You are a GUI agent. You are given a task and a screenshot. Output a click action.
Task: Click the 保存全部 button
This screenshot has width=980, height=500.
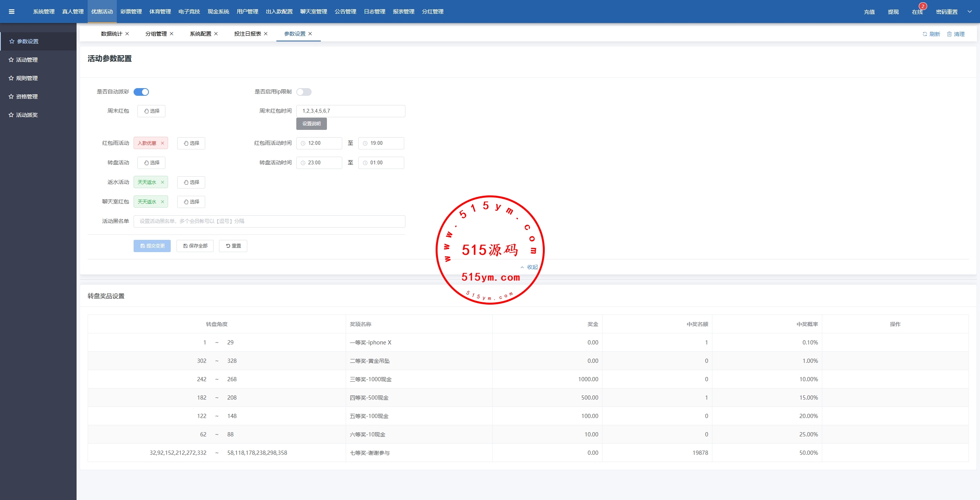[195, 246]
